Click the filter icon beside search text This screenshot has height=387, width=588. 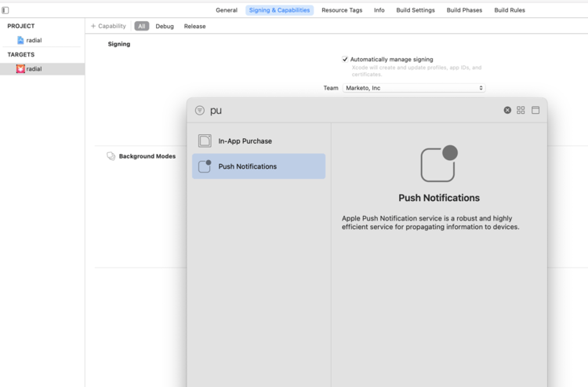(200, 111)
